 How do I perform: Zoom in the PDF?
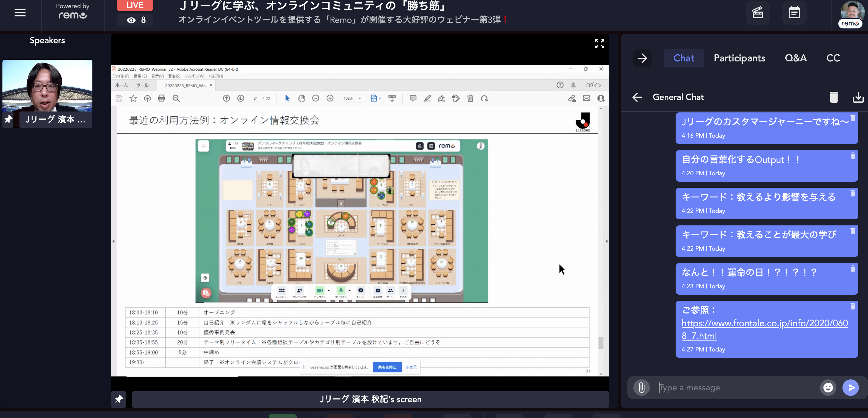(330, 98)
